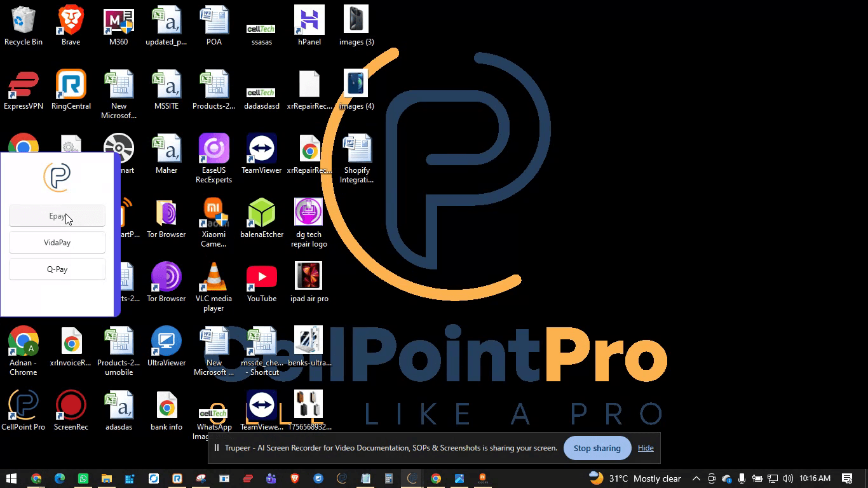Open Microsoft Teams from the taskbar
The width and height of the screenshot is (868, 488).
tap(271, 478)
